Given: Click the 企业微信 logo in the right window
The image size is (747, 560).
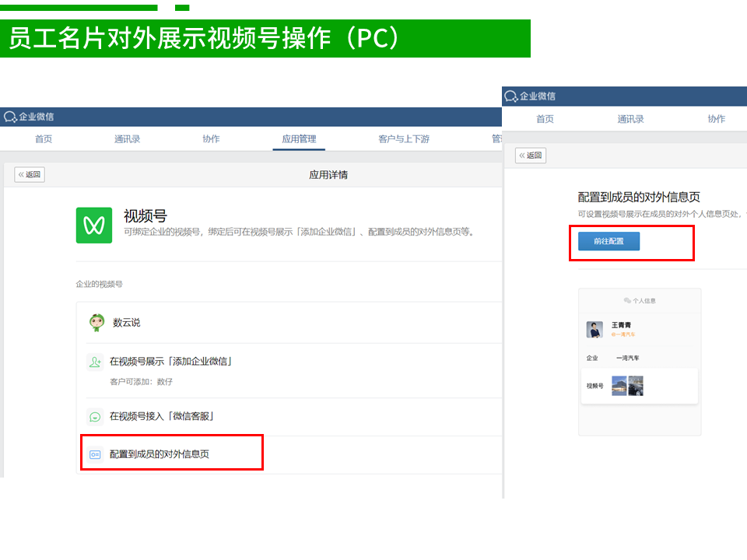Looking at the screenshot, I should tap(530, 96).
